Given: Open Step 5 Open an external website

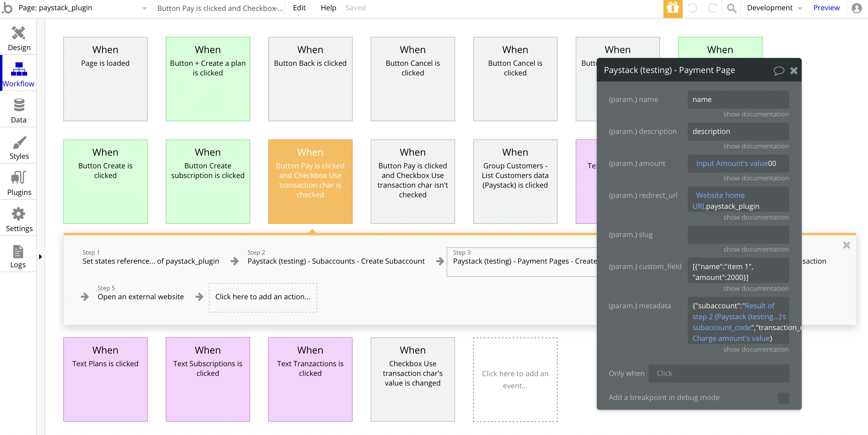Looking at the screenshot, I should pos(140,293).
